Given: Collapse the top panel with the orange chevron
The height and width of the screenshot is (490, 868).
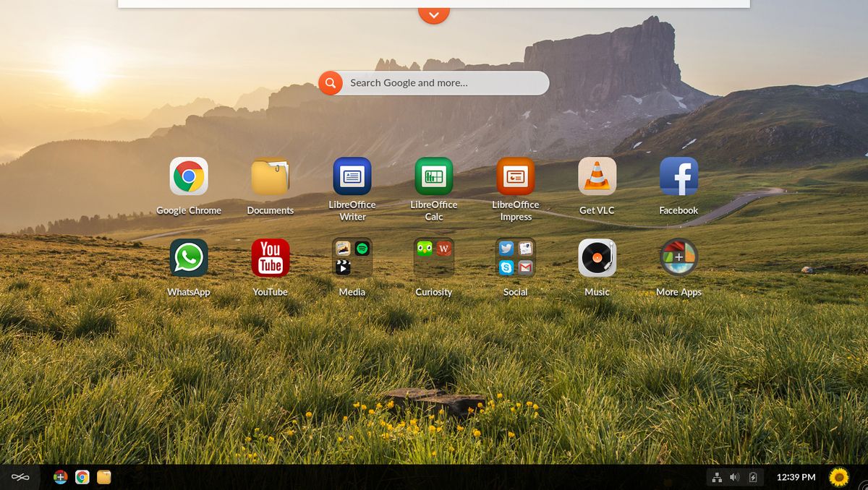Looking at the screenshot, I should 434,12.
